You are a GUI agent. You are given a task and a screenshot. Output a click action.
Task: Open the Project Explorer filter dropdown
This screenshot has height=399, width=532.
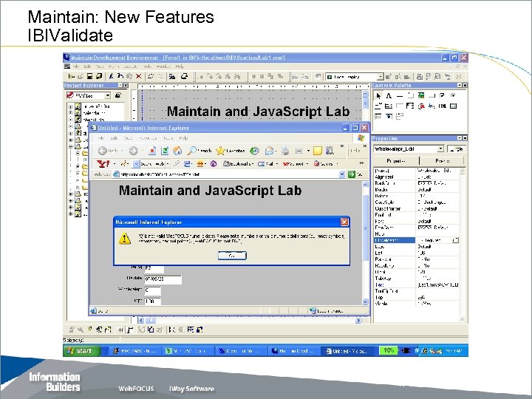click(107, 95)
